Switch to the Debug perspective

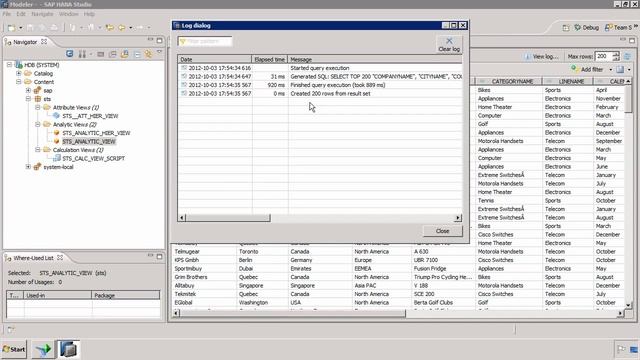coord(587,28)
